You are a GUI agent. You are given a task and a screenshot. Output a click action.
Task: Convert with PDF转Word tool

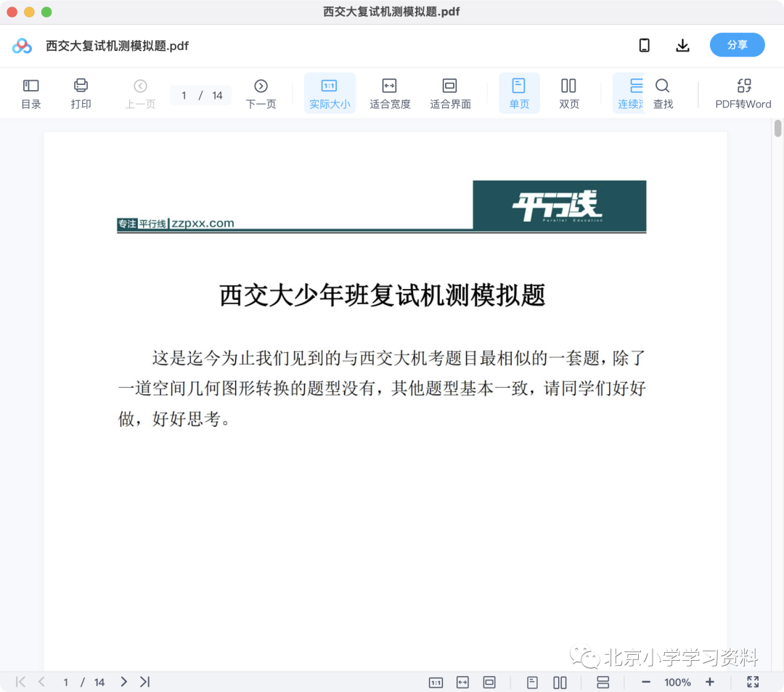pyautogui.click(x=743, y=94)
